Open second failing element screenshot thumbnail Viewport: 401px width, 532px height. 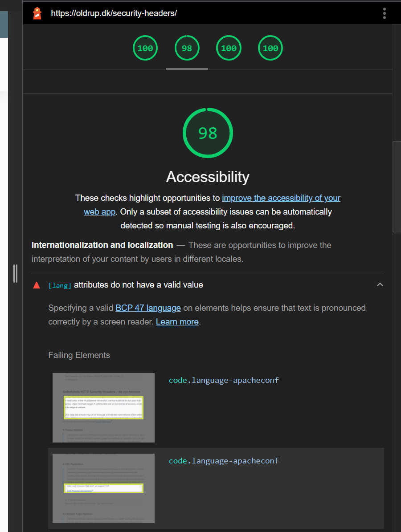pos(103,488)
